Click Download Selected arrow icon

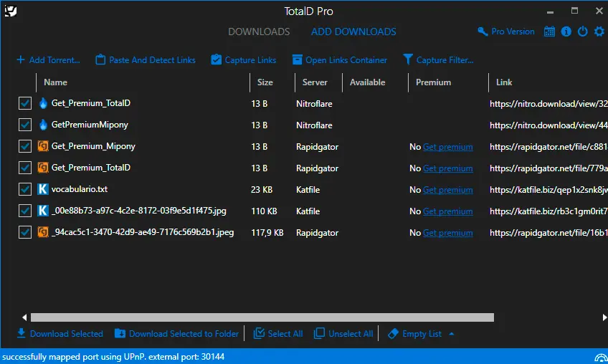click(x=22, y=333)
